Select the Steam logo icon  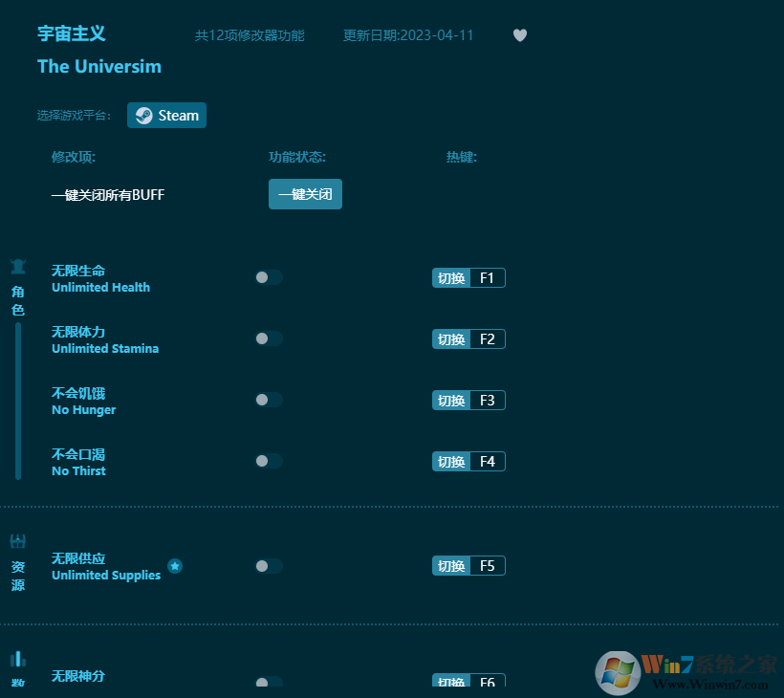(x=142, y=115)
